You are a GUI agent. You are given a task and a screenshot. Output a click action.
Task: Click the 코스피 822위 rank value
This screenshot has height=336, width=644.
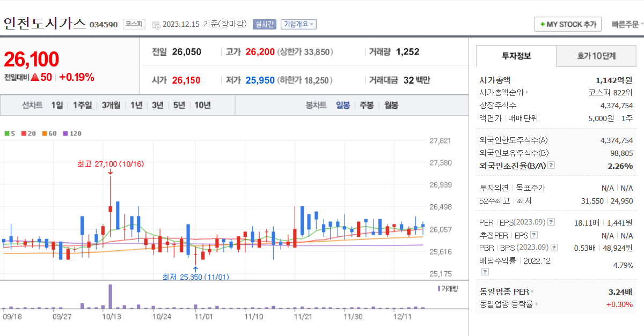click(x=611, y=92)
